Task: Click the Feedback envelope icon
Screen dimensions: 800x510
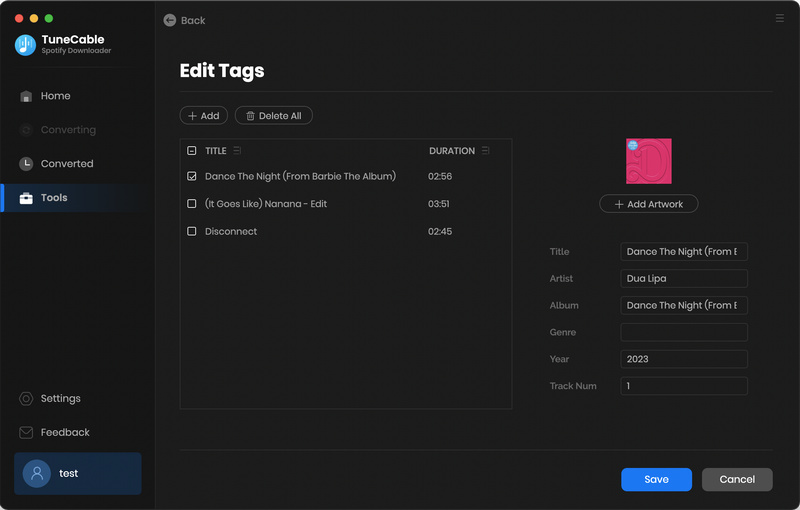Action: pyautogui.click(x=26, y=432)
